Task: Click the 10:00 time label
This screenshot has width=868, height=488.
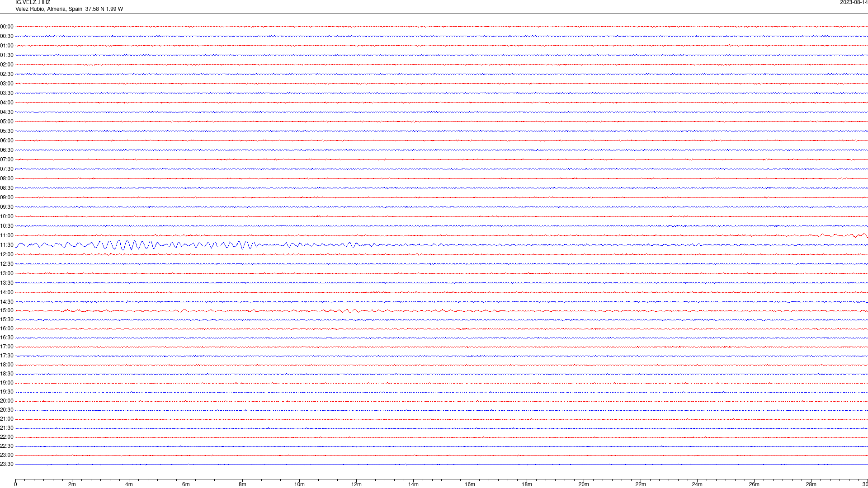Action: click(7, 216)
